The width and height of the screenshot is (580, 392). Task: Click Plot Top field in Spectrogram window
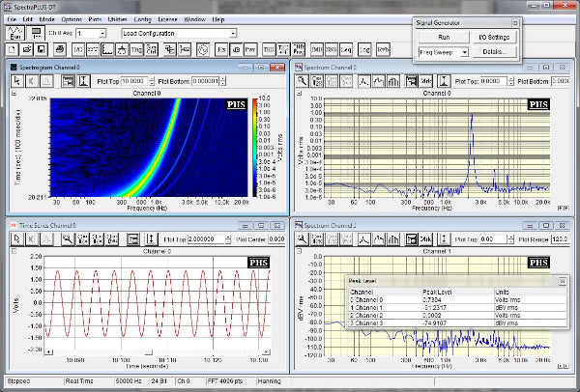134,81
